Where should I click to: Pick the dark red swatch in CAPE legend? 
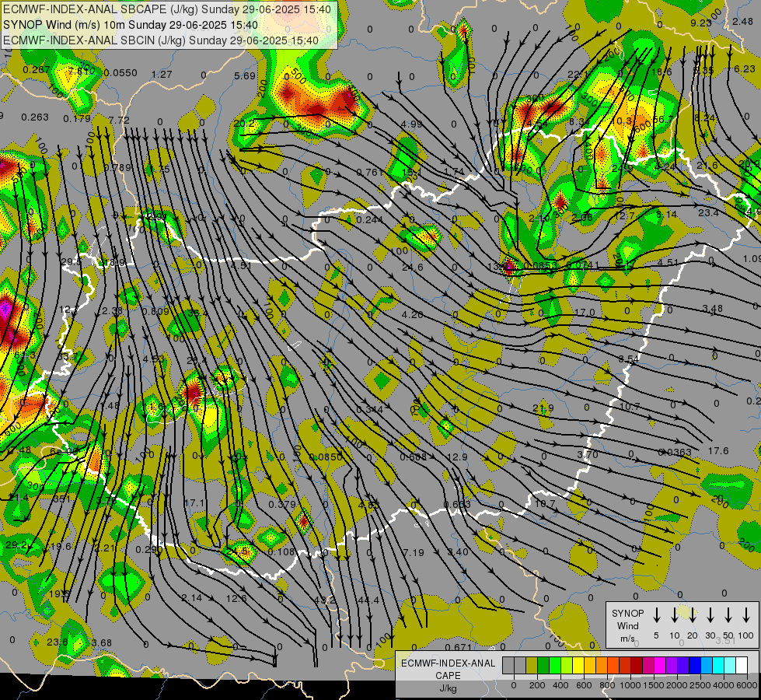pyautogui.click(x=637, y=666)
